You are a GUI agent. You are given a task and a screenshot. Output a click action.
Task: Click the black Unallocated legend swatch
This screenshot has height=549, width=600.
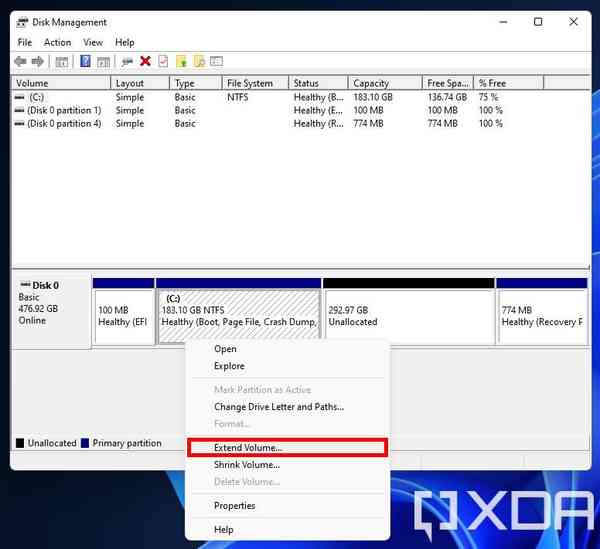coord(20,443)
